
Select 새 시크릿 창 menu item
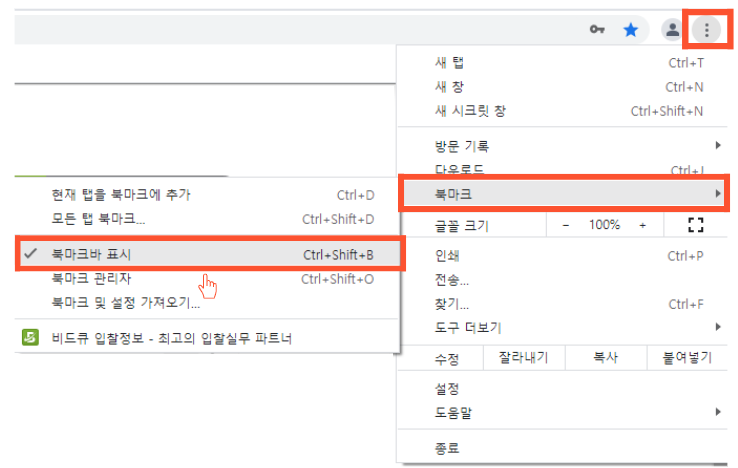(562, 111)
